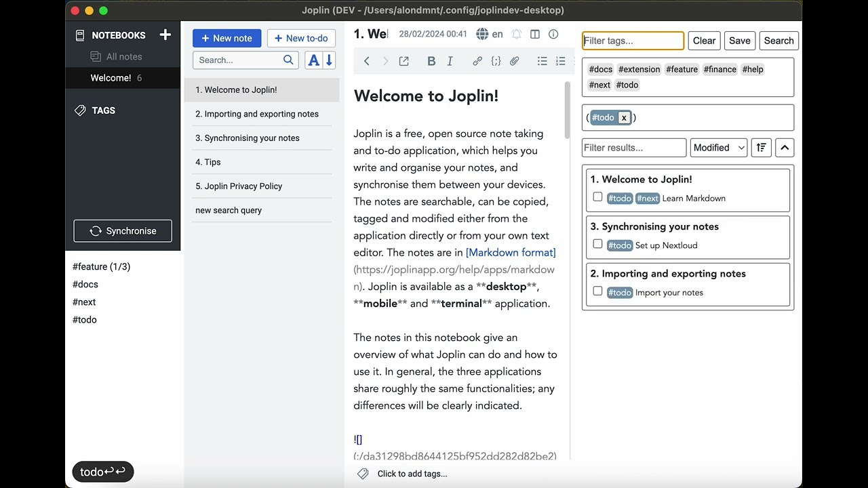
Task: Open the '4. Tips' note
Action: [x=262, y=162]
